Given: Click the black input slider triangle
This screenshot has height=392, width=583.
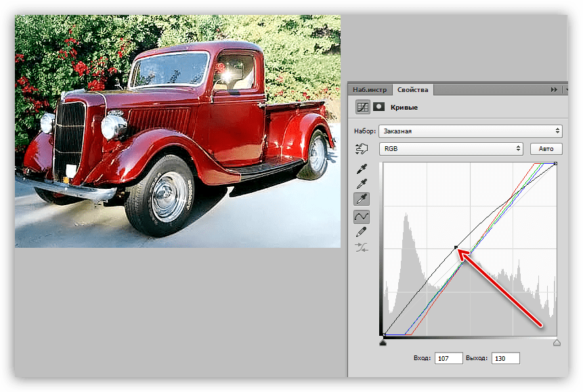Looking at the screenshot, I should coord(383,342).
